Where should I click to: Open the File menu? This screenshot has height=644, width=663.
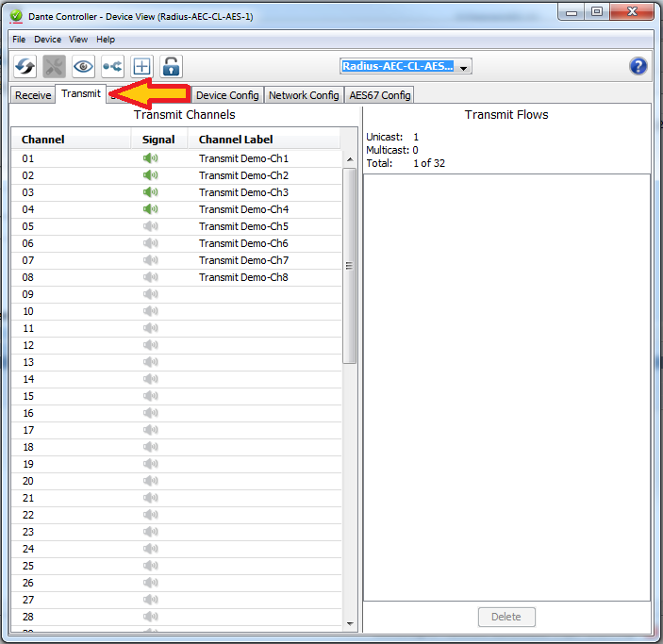pos(19,40)
